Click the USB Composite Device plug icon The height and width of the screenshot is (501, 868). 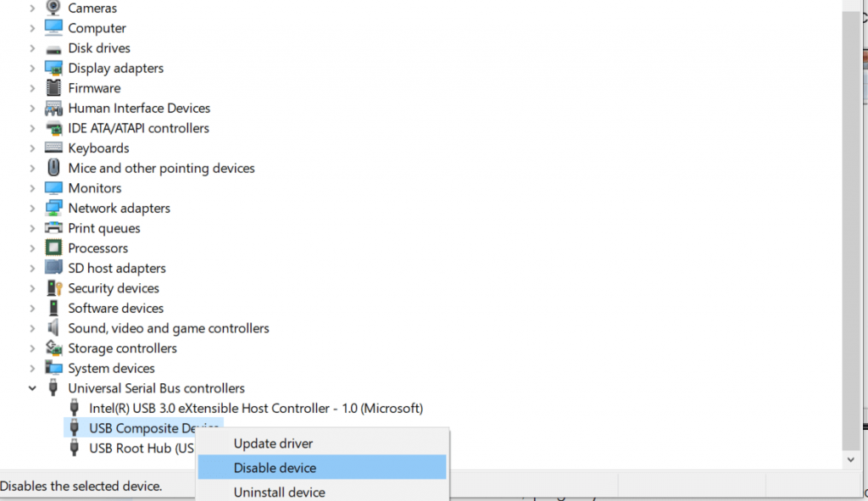point(75,427)
